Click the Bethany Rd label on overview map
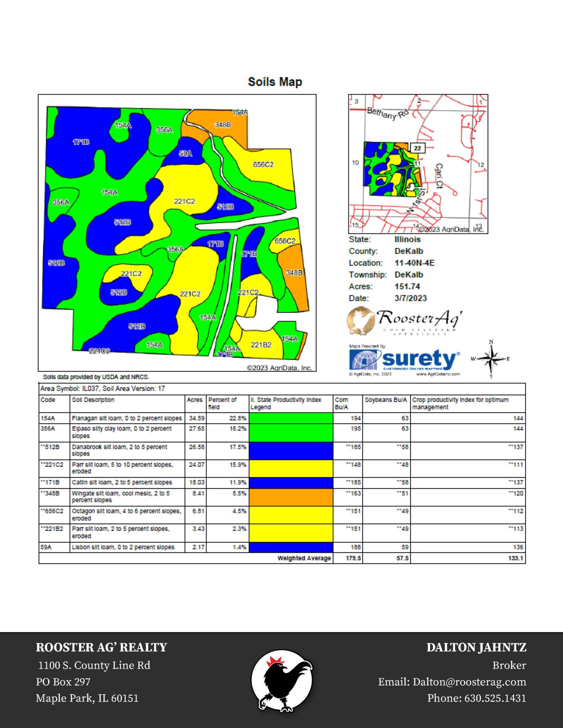 point(388,113)
